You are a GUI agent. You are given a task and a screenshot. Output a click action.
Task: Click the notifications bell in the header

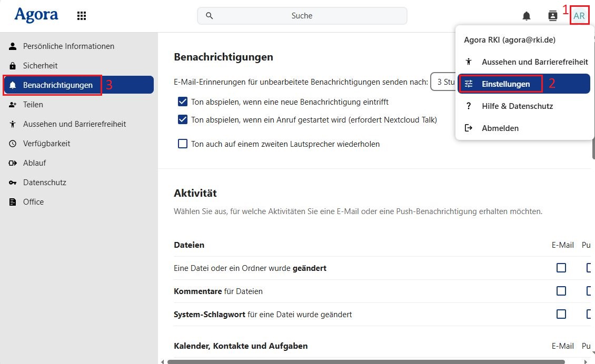point(527,16)
